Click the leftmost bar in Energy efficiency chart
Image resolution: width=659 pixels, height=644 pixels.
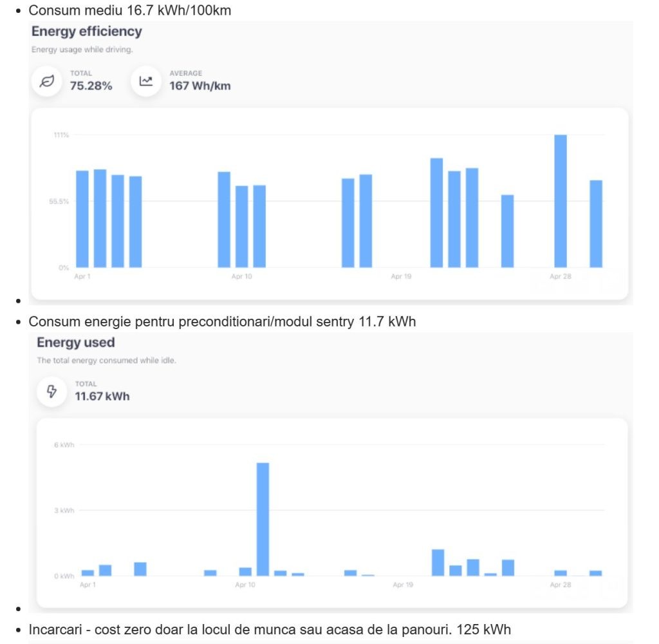(x=82, y=219)
